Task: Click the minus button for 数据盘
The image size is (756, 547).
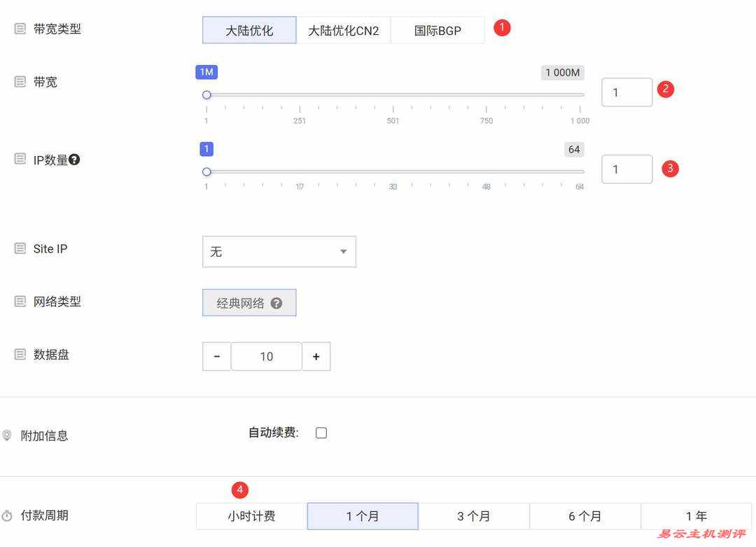Action: coord(216,356)
